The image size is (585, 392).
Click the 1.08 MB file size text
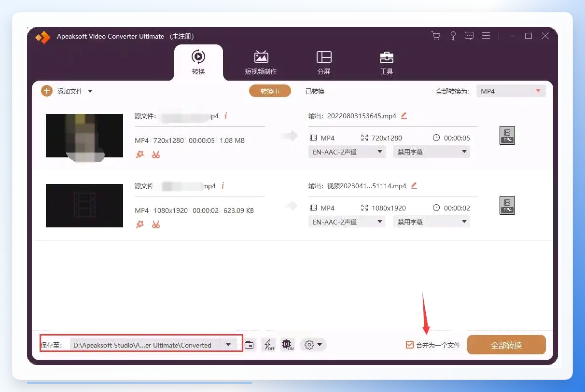point(232,140)
